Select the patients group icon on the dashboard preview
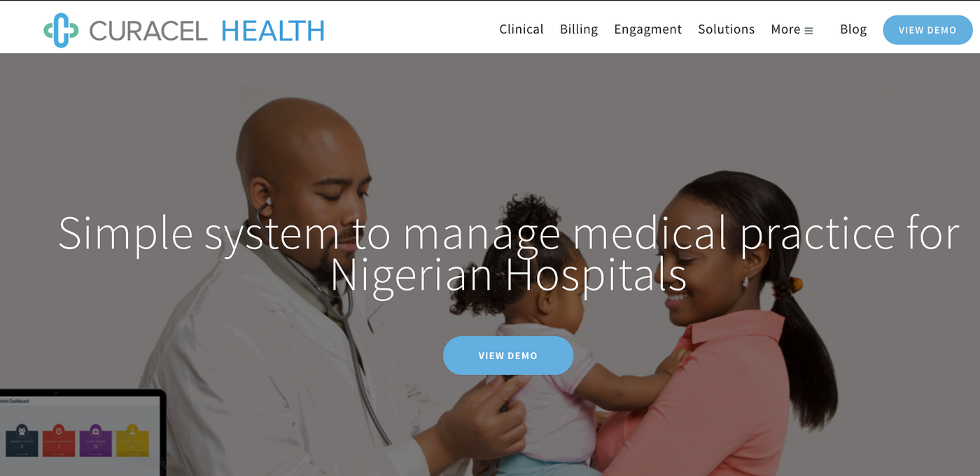The image size is (980, 476). (22, 430)
